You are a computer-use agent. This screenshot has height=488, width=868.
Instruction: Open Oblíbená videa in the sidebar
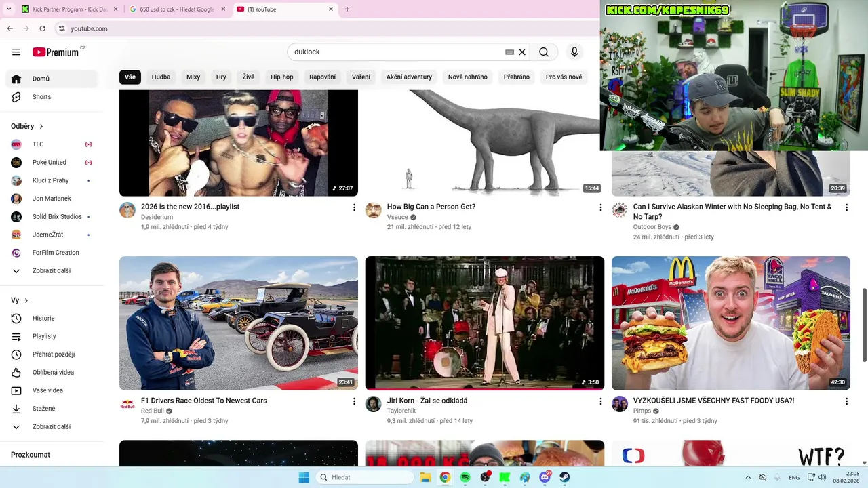pyautogui.click(x=52, y=373)
